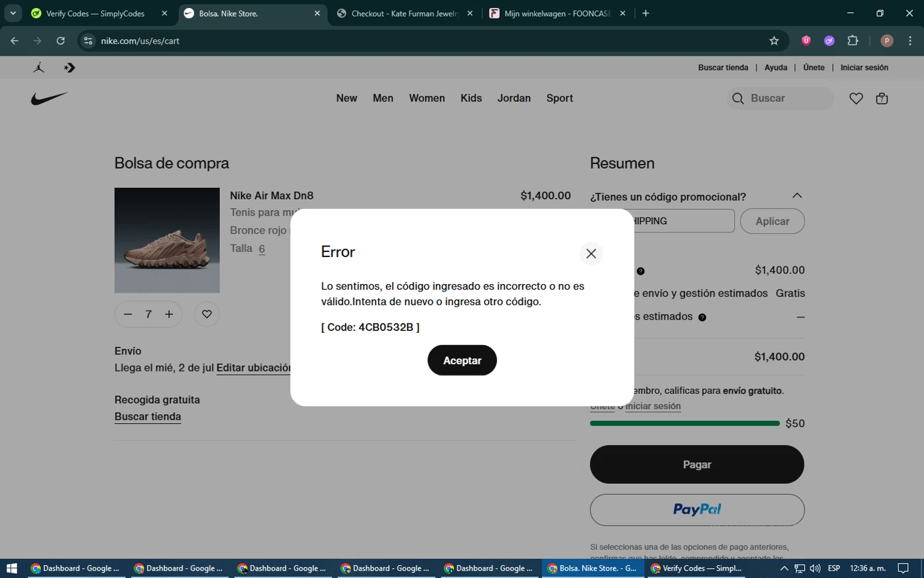Open the notifications center icon

coord(903,568)
